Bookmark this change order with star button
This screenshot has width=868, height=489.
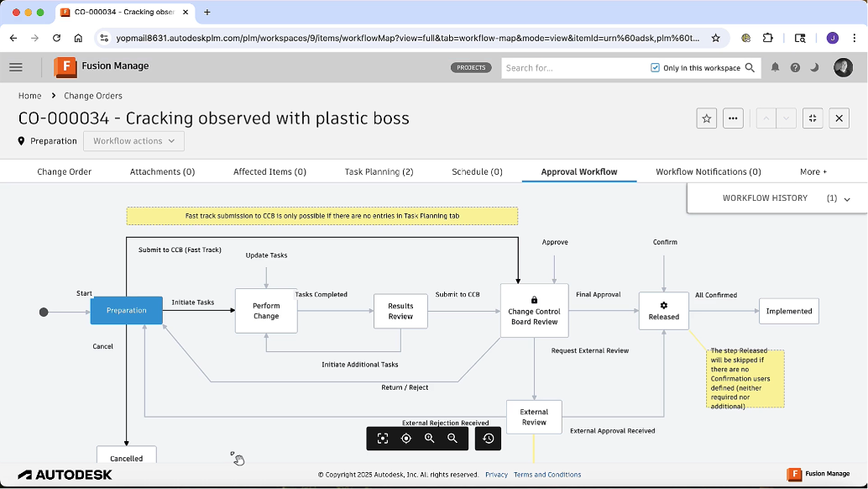click(x=706, y=118)
